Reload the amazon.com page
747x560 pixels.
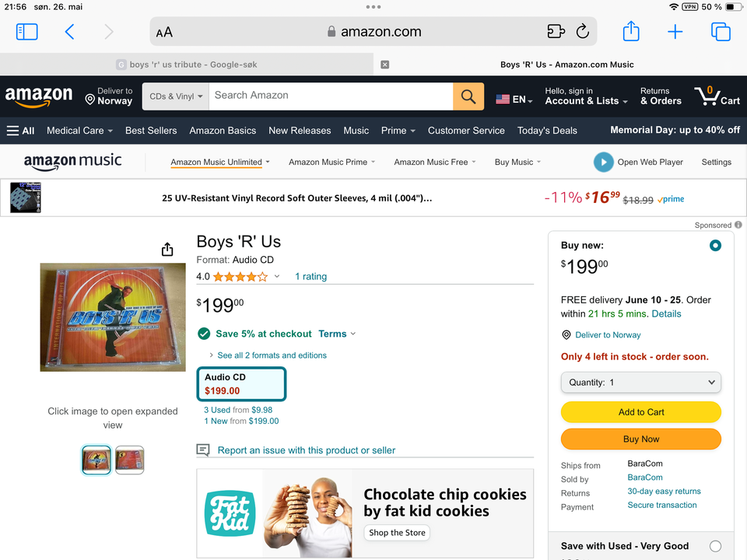(x=582, y=32)
